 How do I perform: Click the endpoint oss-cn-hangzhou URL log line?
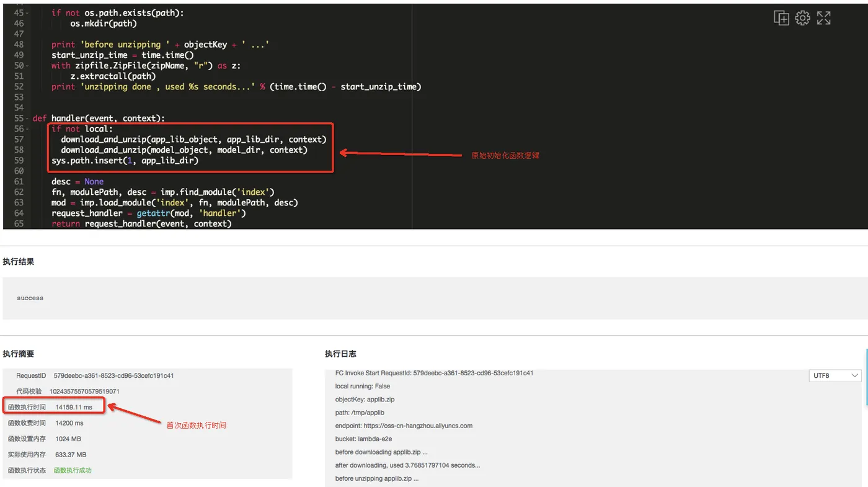[404, 426]
